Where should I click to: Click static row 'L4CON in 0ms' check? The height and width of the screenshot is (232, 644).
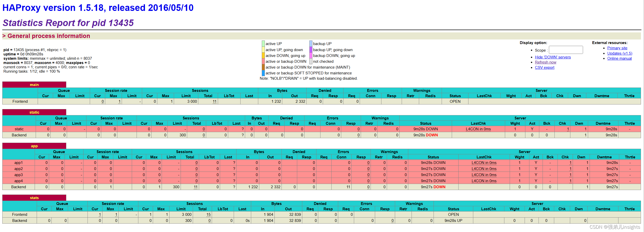(478, 129)
